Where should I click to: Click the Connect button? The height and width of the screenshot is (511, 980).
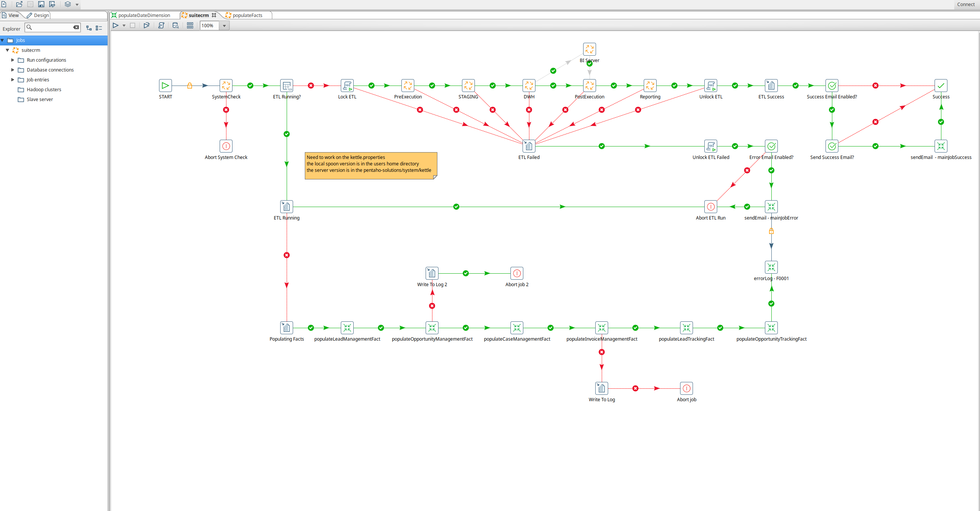click(x=966, y=4)
